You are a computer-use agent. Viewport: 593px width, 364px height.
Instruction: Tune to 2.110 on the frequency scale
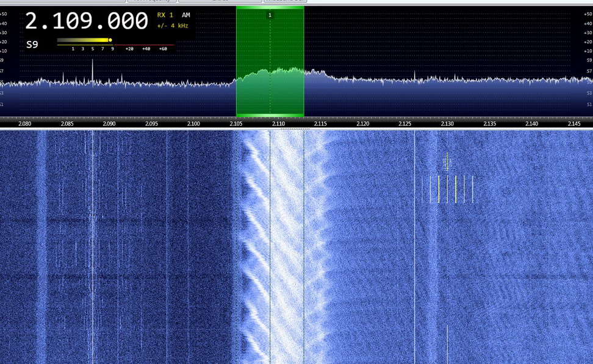point(278,124)
